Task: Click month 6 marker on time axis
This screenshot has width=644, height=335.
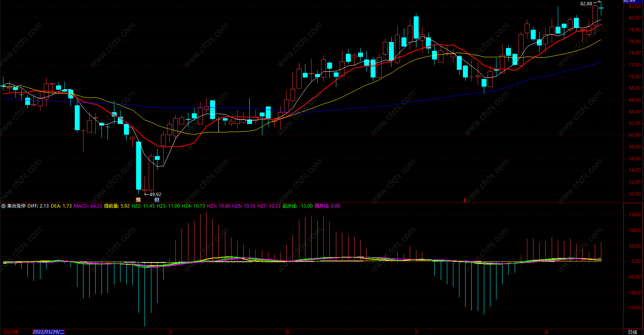Action: point(287,332)
